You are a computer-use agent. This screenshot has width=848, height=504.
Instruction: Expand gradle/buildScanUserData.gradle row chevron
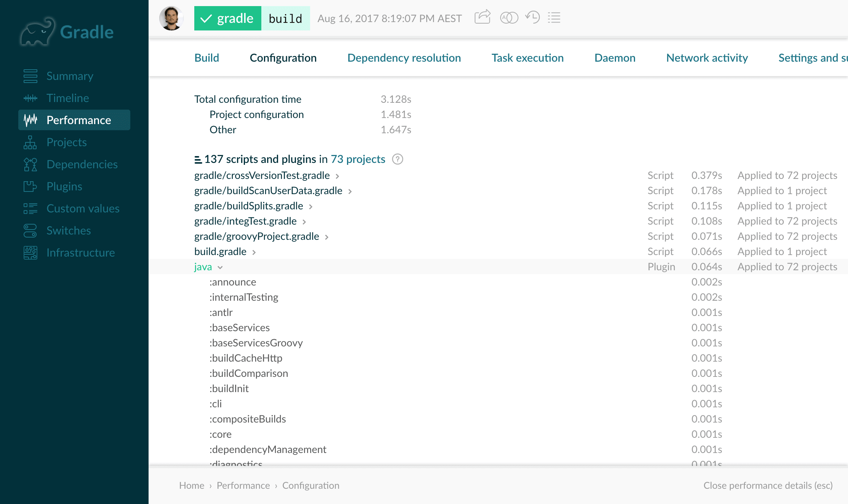point(350,191)
